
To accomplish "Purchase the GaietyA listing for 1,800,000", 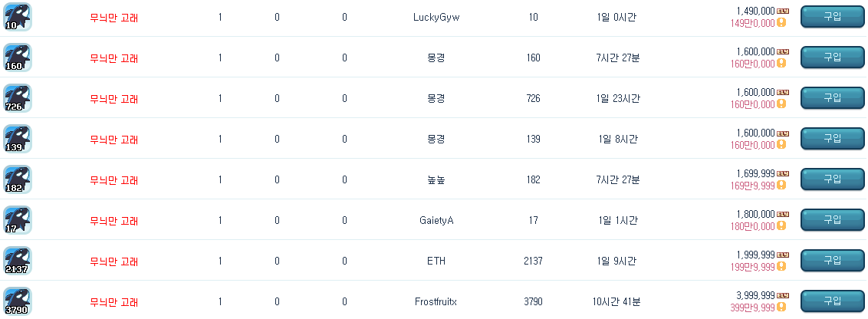I will (x=832, y=220).
